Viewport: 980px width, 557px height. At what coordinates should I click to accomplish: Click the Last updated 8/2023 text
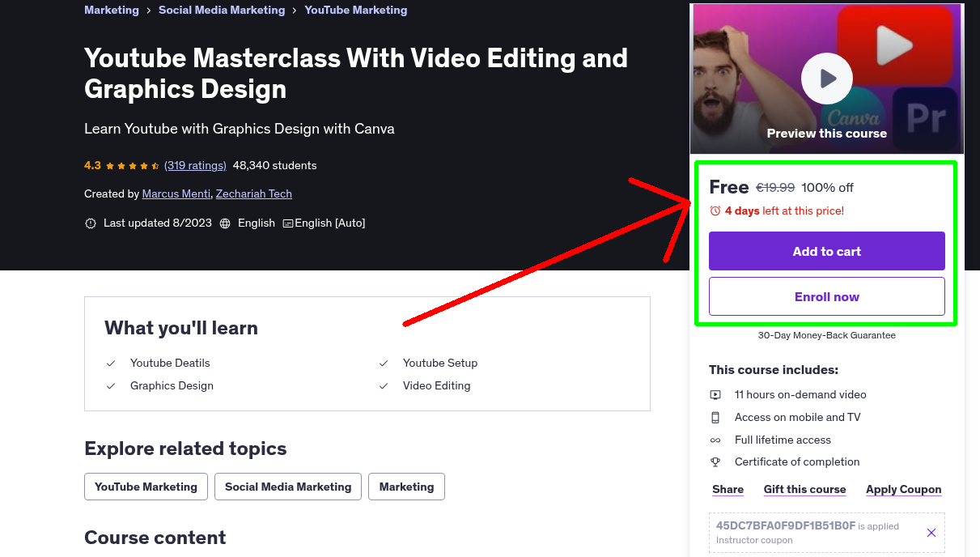pos(158,223)
